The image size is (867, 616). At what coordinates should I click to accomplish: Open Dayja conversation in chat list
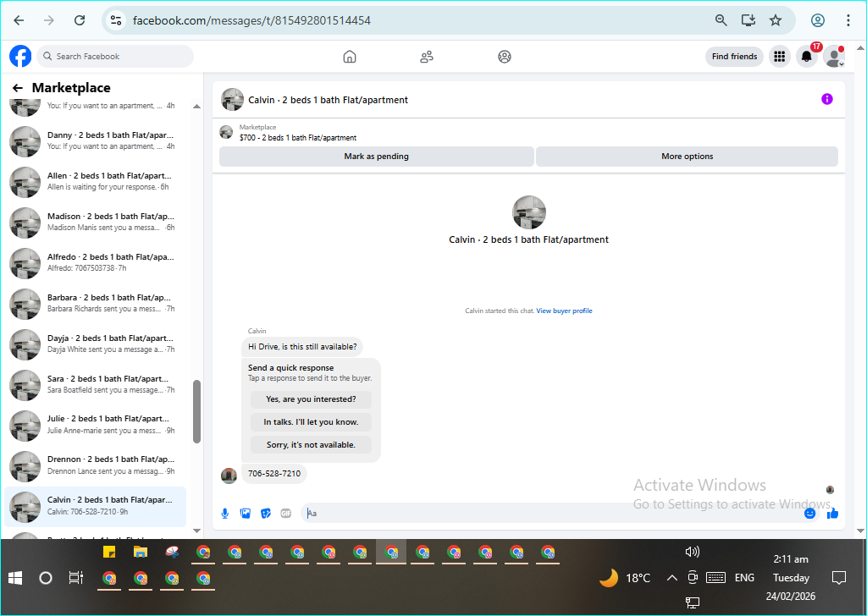click(x=95, y=344)
